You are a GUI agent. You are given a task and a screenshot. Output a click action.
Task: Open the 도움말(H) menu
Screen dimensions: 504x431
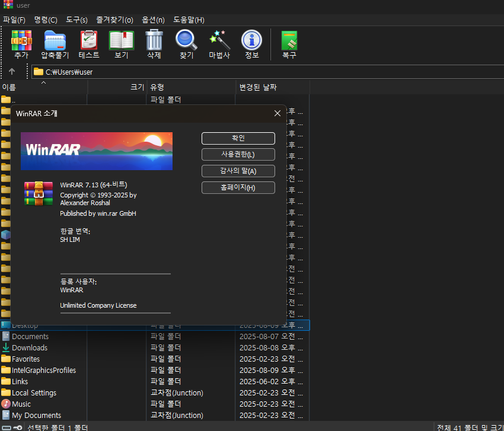click(189, 20)
